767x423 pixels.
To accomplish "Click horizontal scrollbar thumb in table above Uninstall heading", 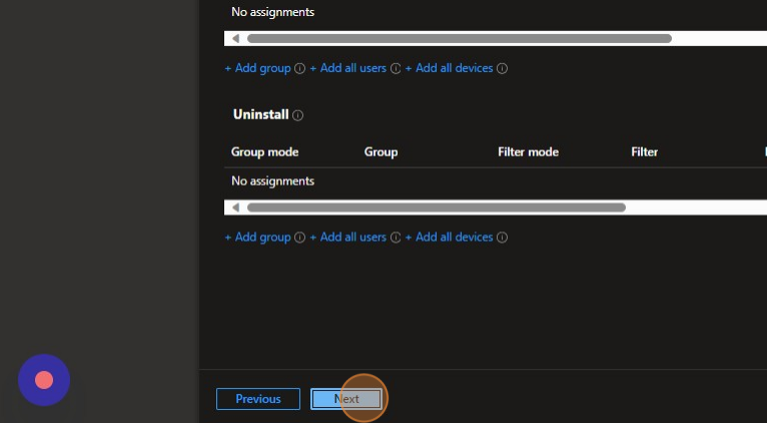I will coord(459,39).
